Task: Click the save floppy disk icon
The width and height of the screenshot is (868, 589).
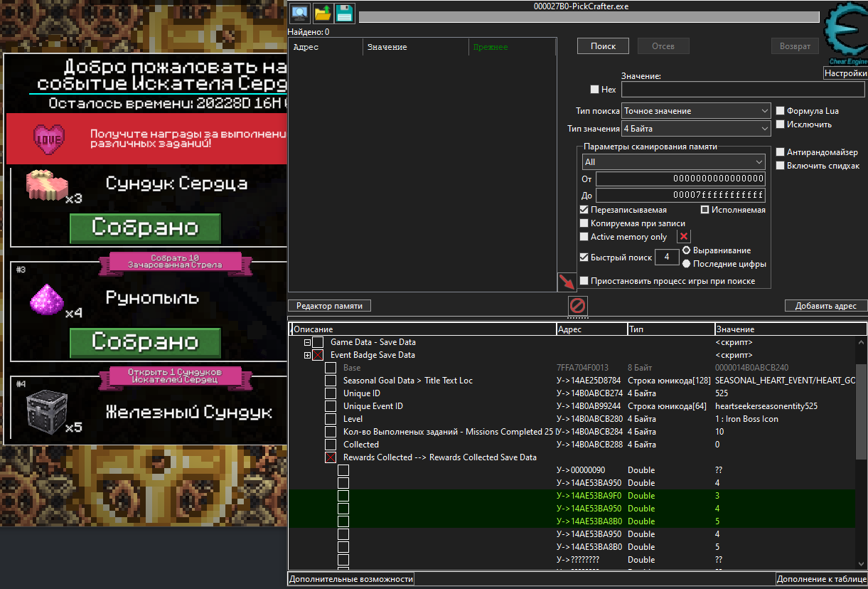Action: [x=345, y=13]
